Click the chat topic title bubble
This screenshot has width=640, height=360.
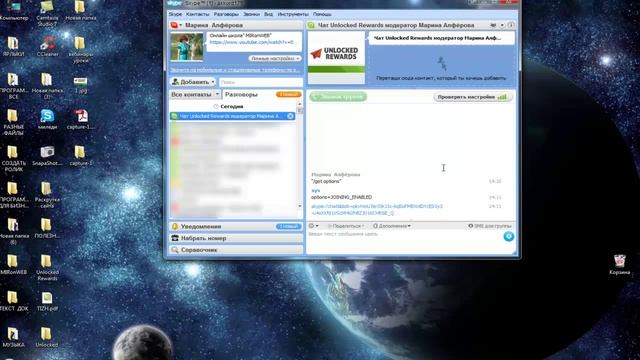(x=441, y=38)
